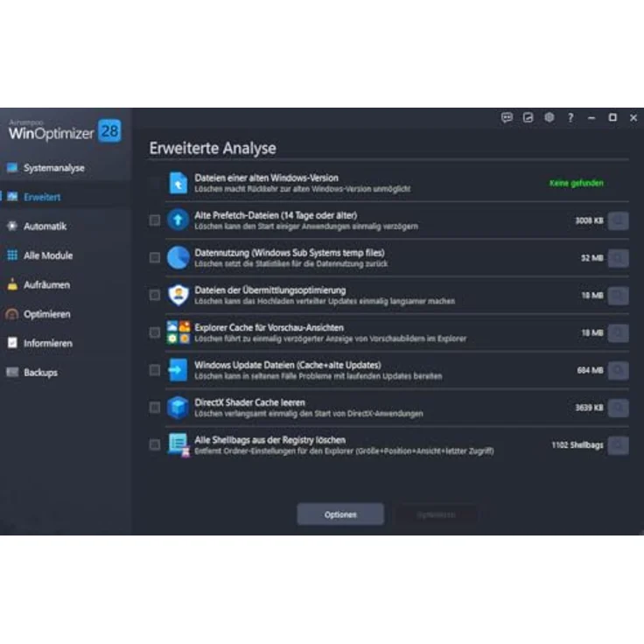Click the Erweiterte Analyse heading
The image size is (644, 644).
pos(213,148)
